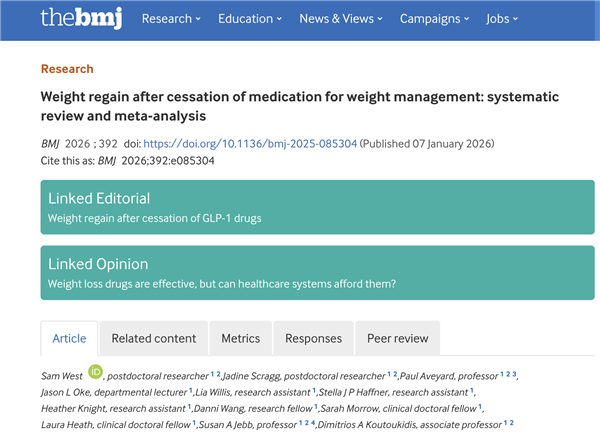The width and height of the screenshot is (600, 441).
Task: Expand the News & Views menu
Action: coord(341,19)
